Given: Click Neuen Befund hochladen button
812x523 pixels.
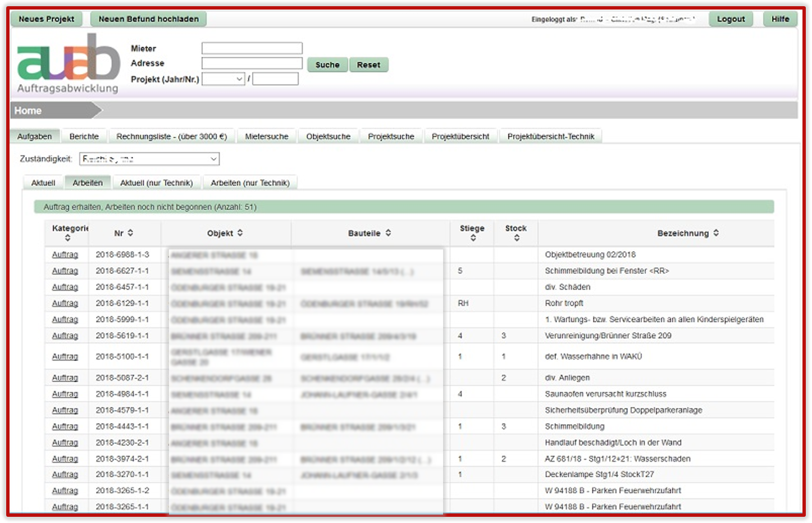Looking at the screenshot, I should pos(149,19).
